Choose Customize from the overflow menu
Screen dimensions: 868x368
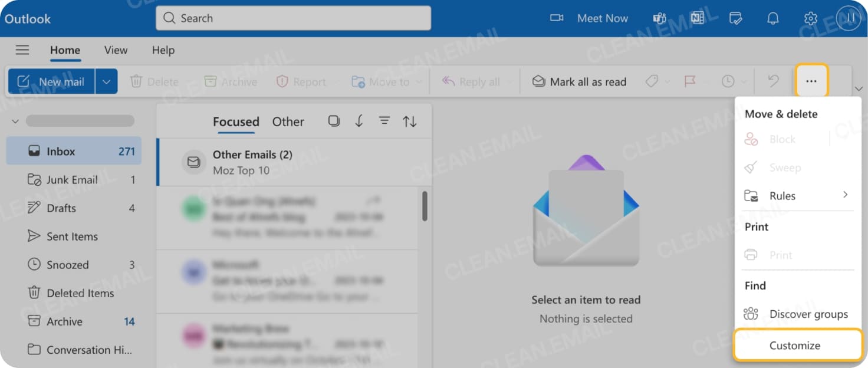click(x=795, y=345)
